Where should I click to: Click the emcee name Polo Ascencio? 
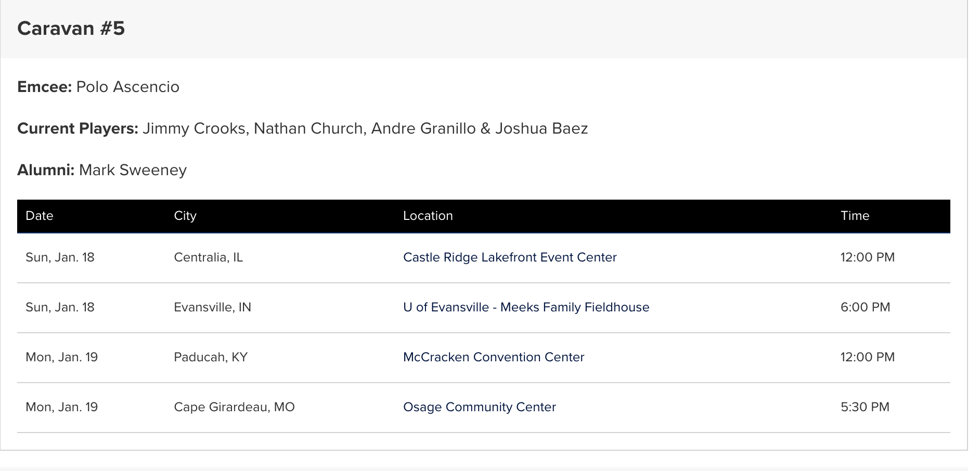click(x=127, y=87)
